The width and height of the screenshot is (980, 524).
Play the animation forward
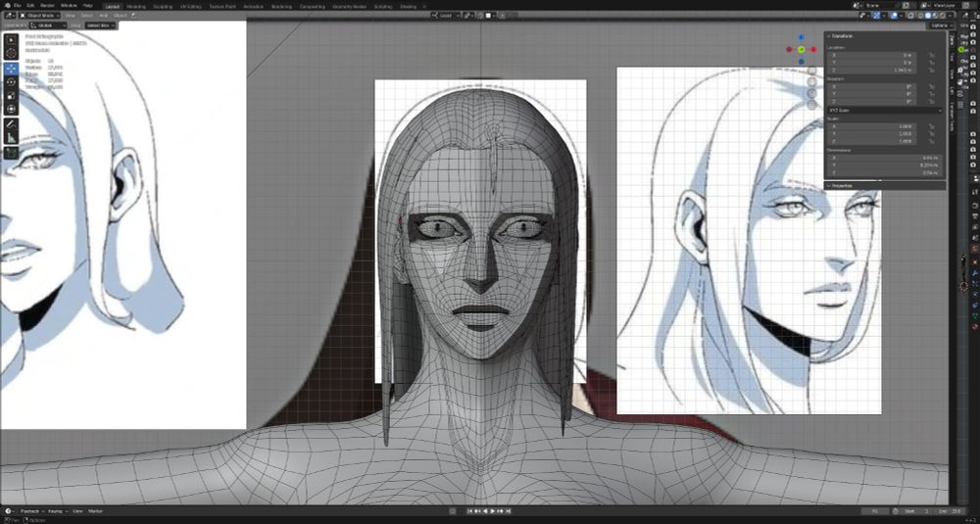(x=493, y=511)
